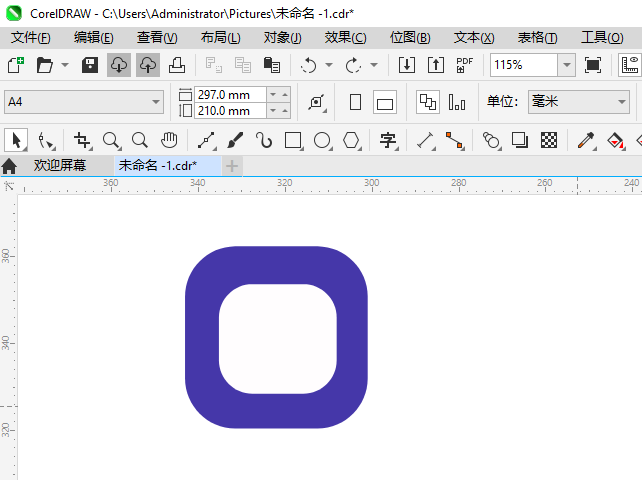642x480 pixels.
Task: Click the page width 297.0 mm field
Action: pyautogui.click(x=230, y=95)
